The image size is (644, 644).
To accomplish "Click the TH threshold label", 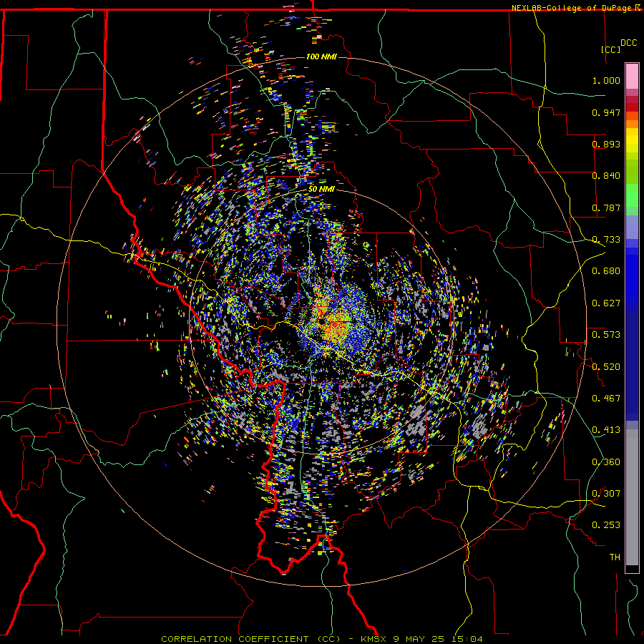I will [615, 557].
